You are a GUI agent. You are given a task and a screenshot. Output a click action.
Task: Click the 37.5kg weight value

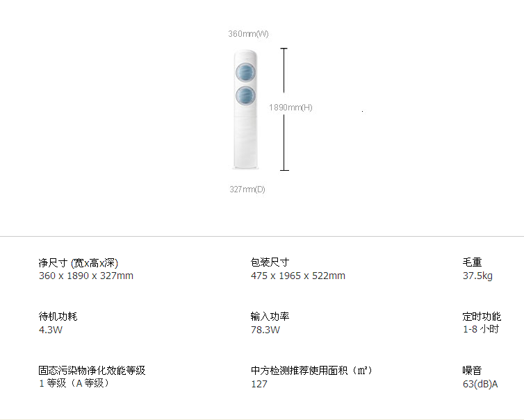tap(477, 276)
